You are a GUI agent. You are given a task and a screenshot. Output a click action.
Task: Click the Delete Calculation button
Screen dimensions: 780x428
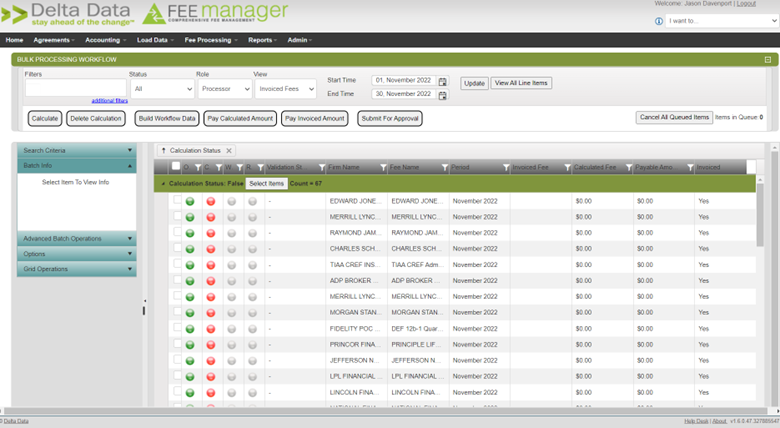pyautogui.click(x=96, y=118)
